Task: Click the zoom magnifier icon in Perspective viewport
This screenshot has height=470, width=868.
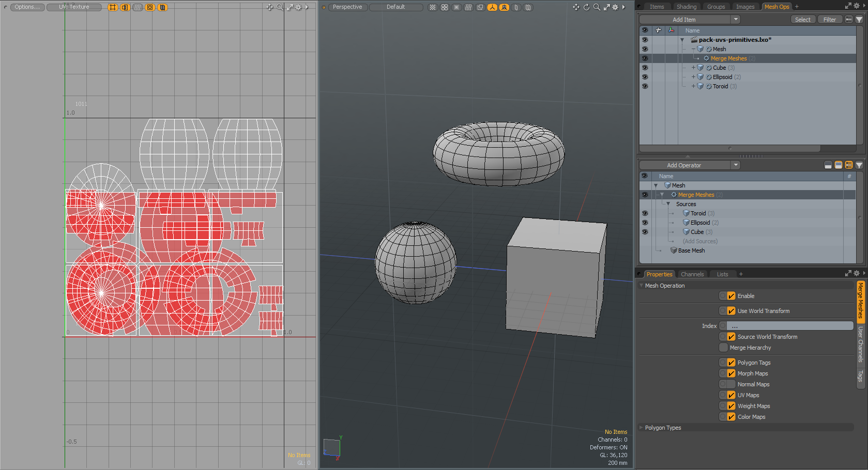Action: (x=597, y=7)
